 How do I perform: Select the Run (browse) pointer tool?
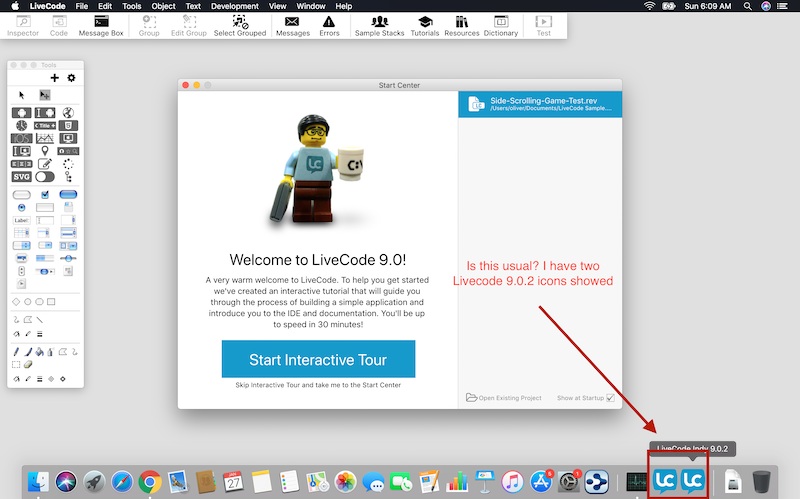[x=21, y=95]
